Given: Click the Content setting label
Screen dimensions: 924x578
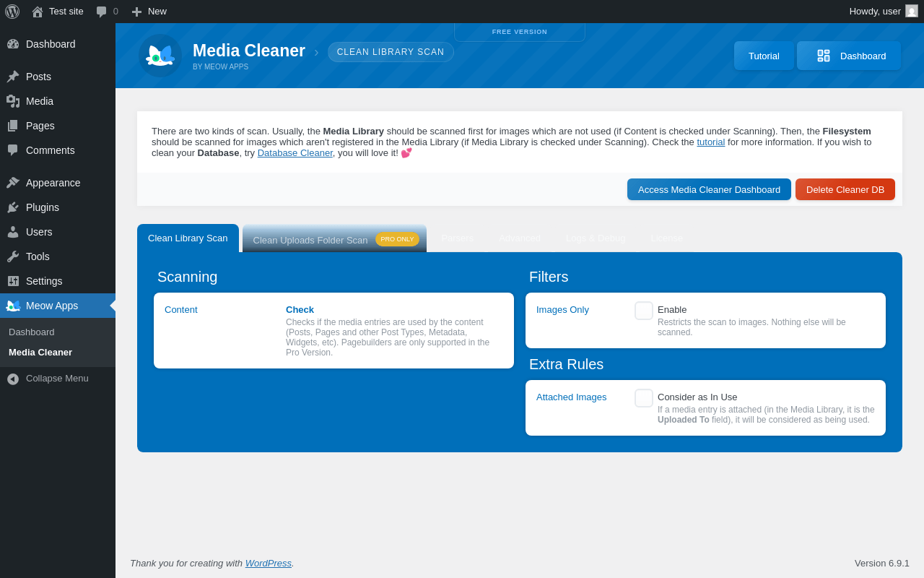Looking at the screenshot, I should tap(181, 310).
